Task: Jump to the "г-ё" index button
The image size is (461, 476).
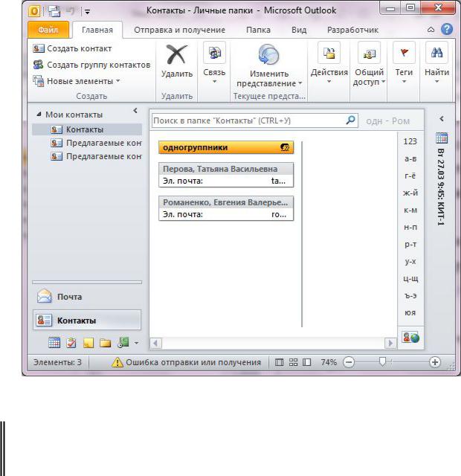Action: [x=410, y=176]
